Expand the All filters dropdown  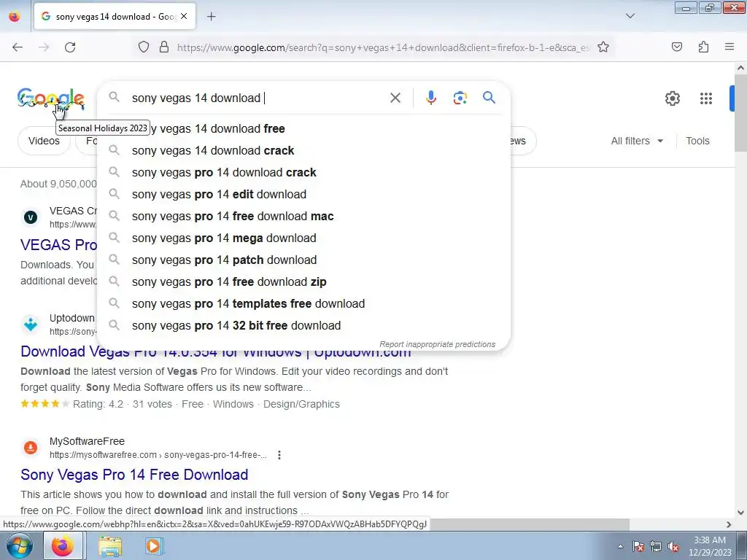637,141
